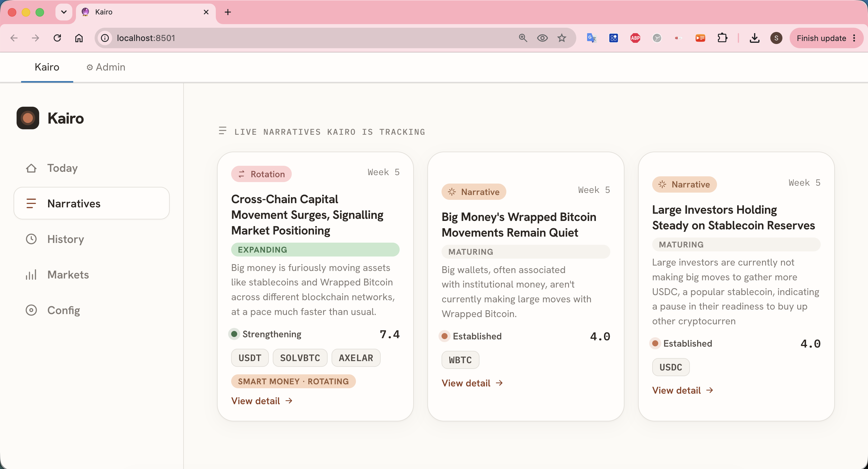The width and height of the screenshot is (868, 469).
Task: Click the Established dot on Stablecoin card
Action: 655,343
